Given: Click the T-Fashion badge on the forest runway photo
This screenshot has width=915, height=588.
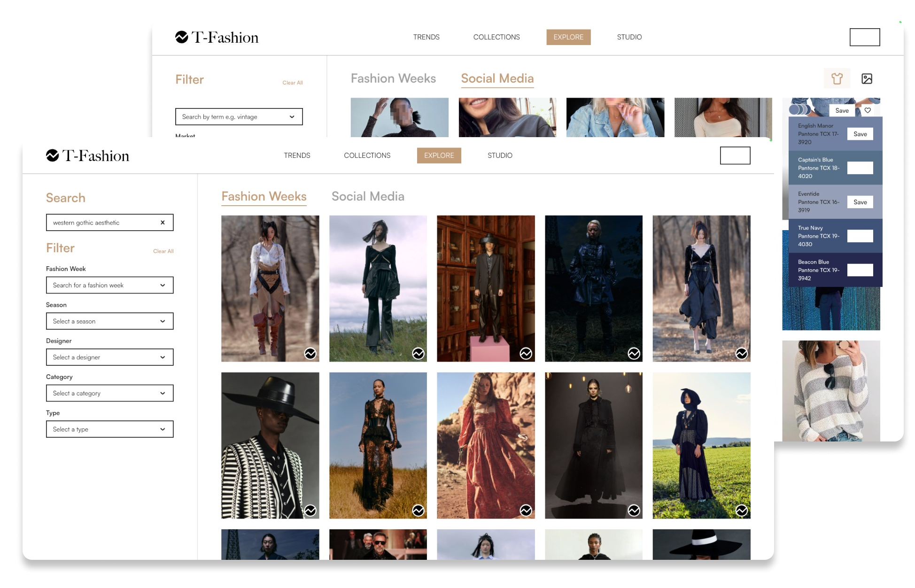Looking at the screenshot, I should pos(310,353).
